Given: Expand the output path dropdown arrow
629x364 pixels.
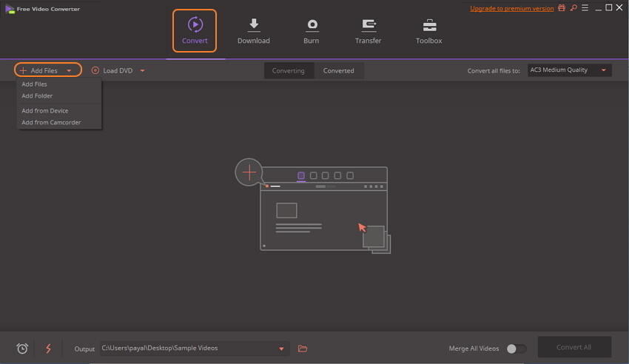Looking at the screenshot, I should (281, 348).
